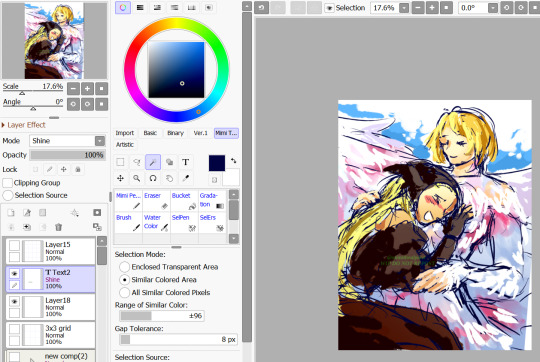This screenshot has width=540, height=362.
Task: Show the Scratchpad panel
Action: point(209,7)
